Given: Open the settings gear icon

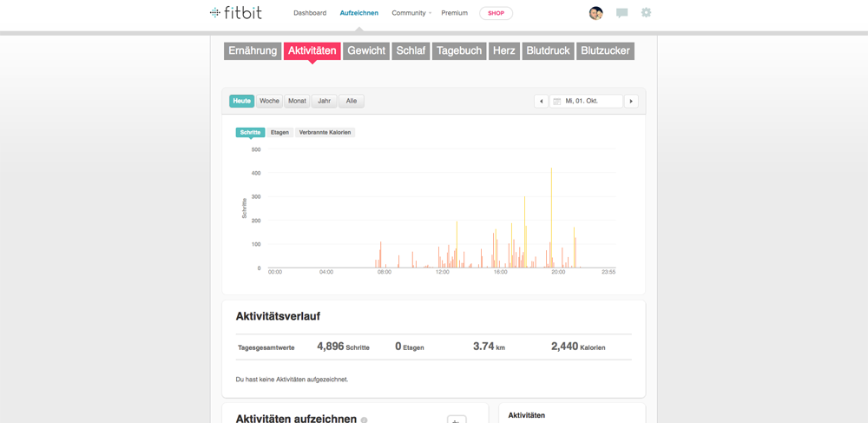Looking at the screenshot, I should coord(646,13).
